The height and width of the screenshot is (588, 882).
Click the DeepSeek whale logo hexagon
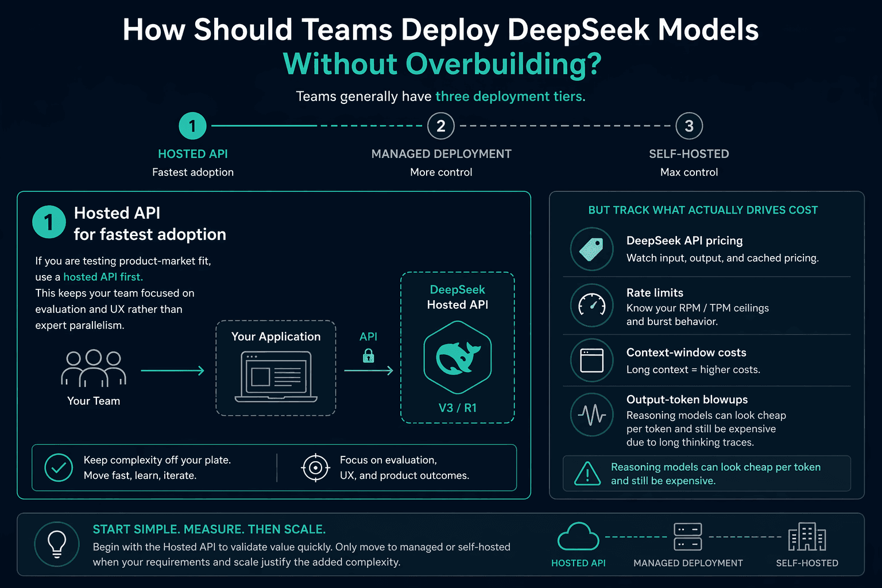tap(458, 357)
